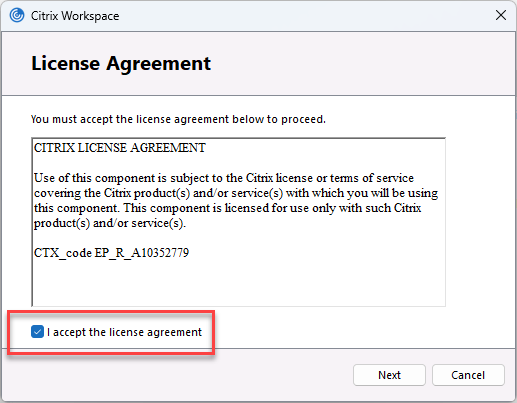Click the 'You must accept the license' instruction text

click(x=178, y=119)
